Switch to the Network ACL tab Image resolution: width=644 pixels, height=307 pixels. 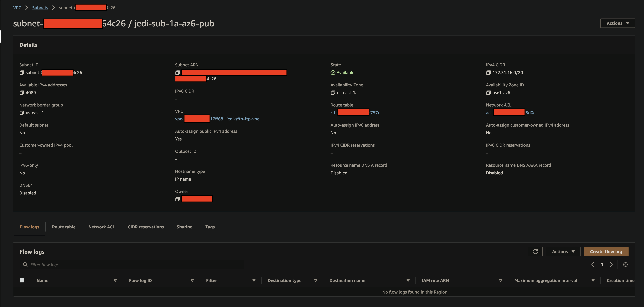click(x=101, y=227)
